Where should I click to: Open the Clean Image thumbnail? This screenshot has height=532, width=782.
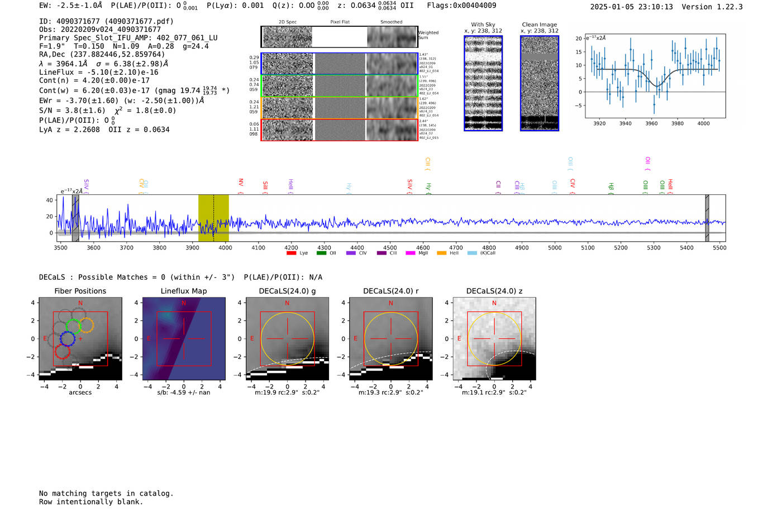[539, 83]
